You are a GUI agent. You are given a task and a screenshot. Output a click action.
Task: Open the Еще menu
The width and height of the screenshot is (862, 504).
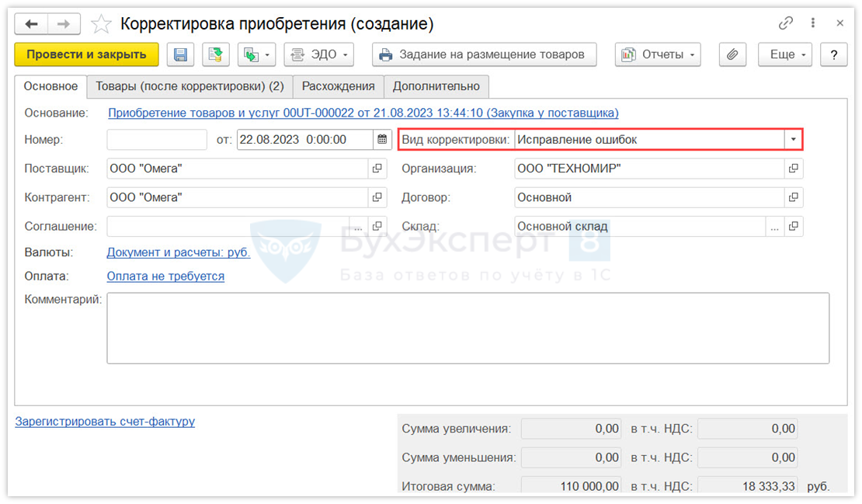(x=785, y=54)
